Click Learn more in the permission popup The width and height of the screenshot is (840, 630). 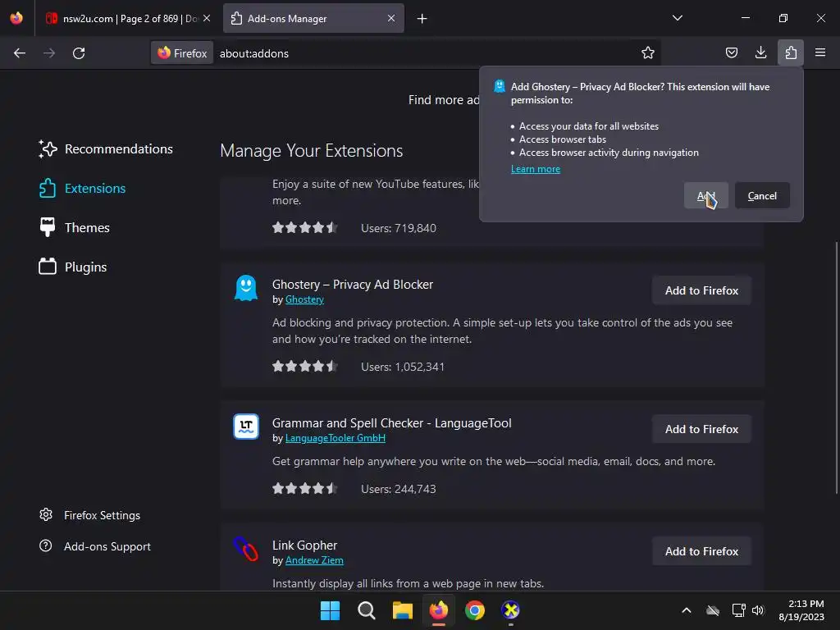[x=535, y=169]
